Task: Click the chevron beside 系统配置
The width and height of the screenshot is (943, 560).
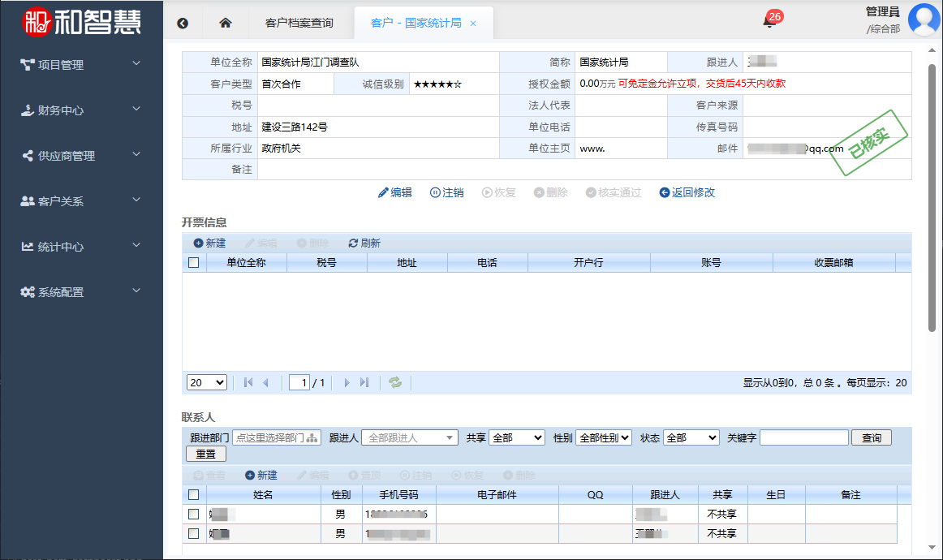Action: tap(136, 291)
